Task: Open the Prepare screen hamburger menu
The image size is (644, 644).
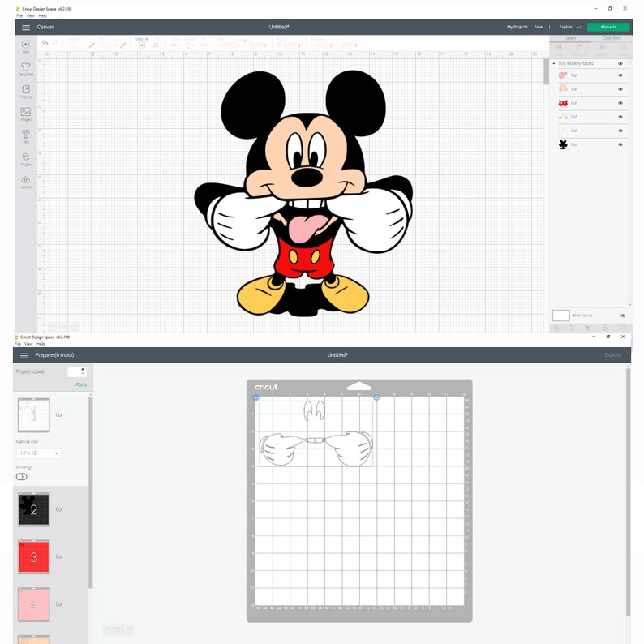Action: coord(24,355)
